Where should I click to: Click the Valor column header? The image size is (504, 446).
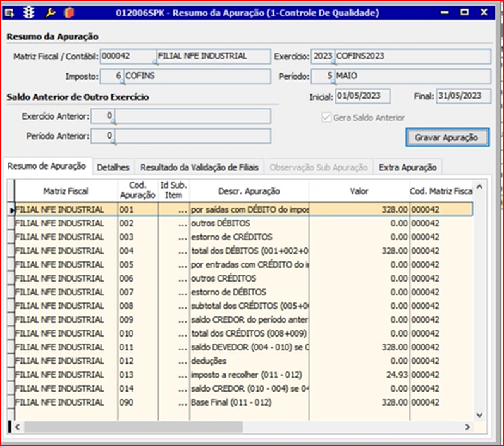(x=359, y=190)
